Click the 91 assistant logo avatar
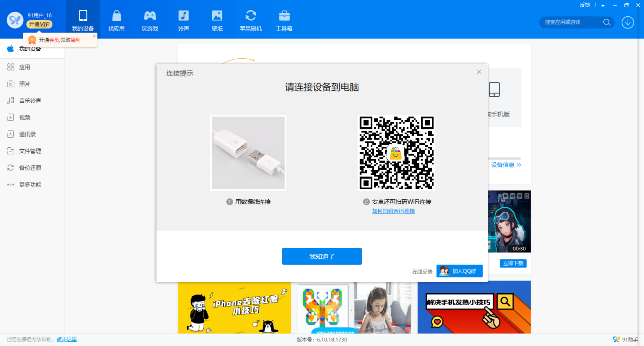The height and width of the screenshot is (346, 644). pos(15,20)
